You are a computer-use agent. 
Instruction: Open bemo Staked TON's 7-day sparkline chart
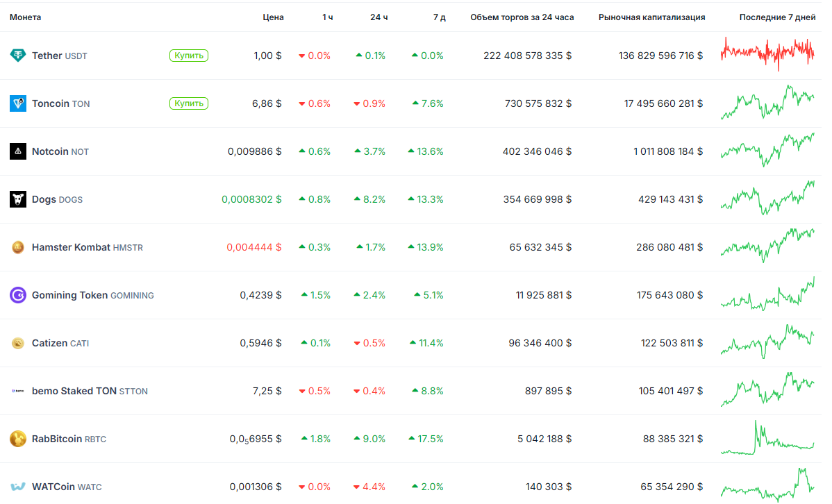pyautogui.click(x=767, y=389)
